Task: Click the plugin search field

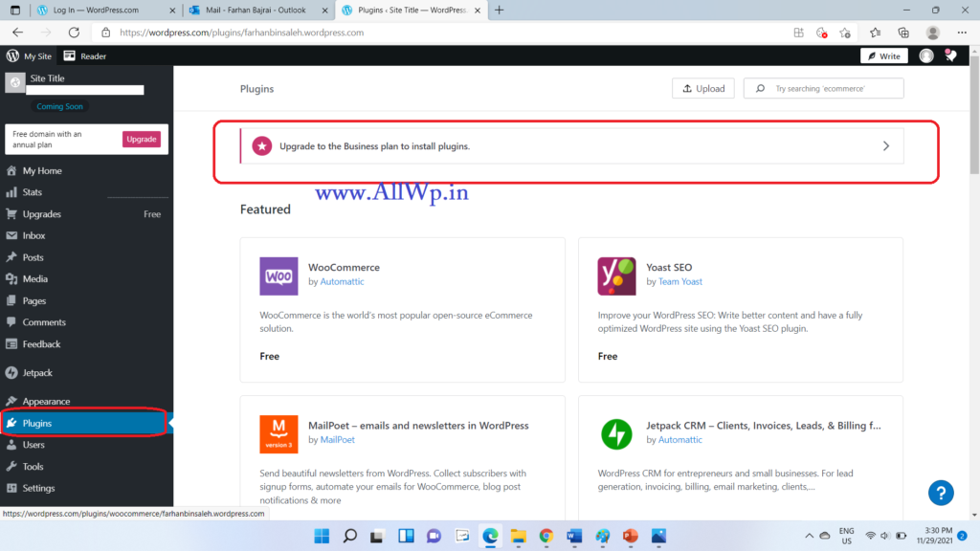Action: click(x=824, y=89)
